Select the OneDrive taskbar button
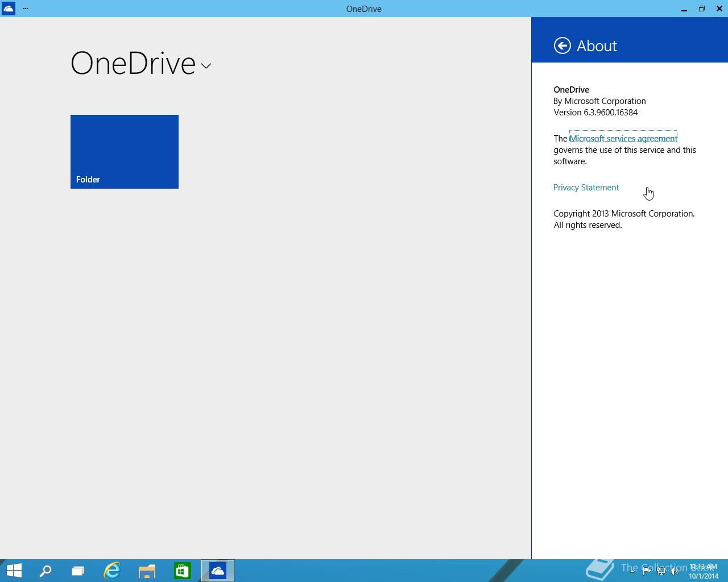 pyautogui.click(x=218, y=571)
